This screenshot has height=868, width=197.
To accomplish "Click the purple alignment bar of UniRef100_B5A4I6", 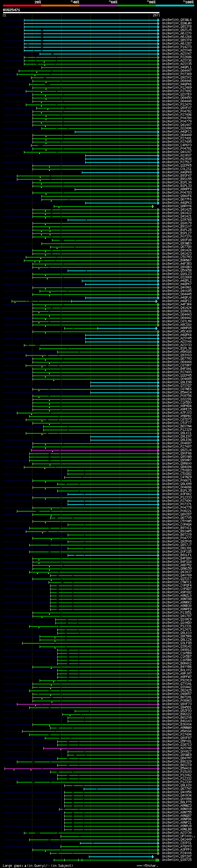I will [82, 768].
